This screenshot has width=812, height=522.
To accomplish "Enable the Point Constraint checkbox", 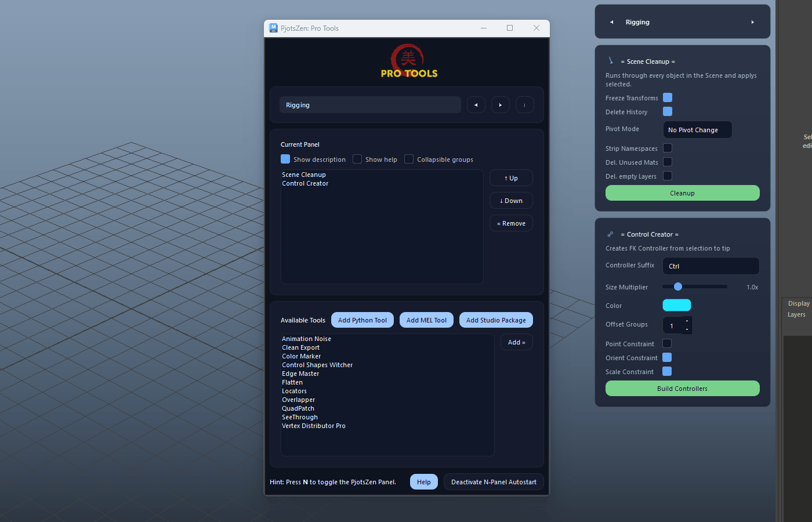I will coord(667,343).
